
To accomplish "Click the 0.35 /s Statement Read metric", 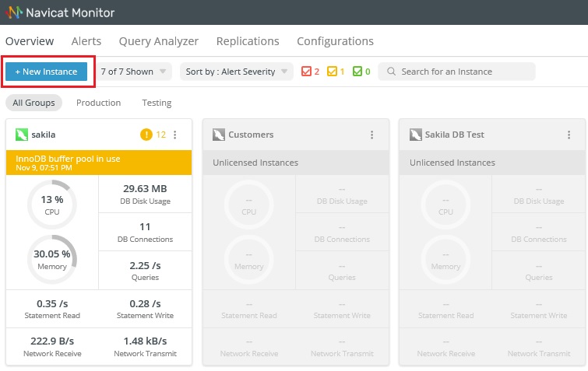I will click(52, 309).
